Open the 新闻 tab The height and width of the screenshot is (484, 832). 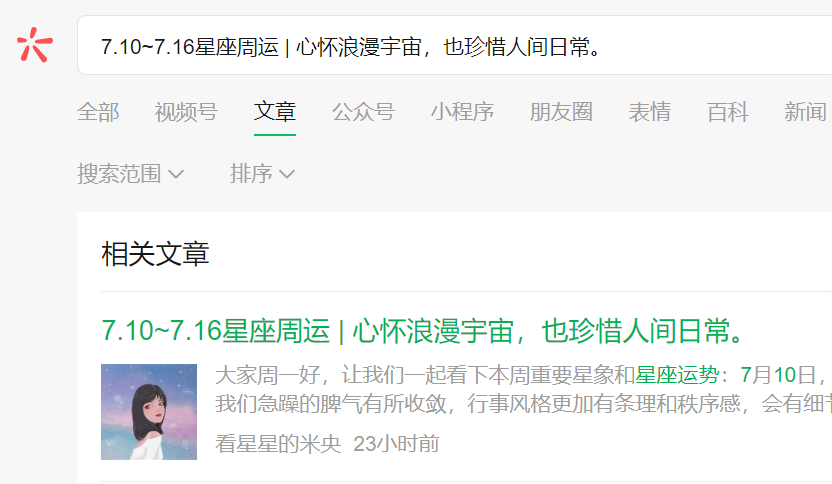point(805,112)
